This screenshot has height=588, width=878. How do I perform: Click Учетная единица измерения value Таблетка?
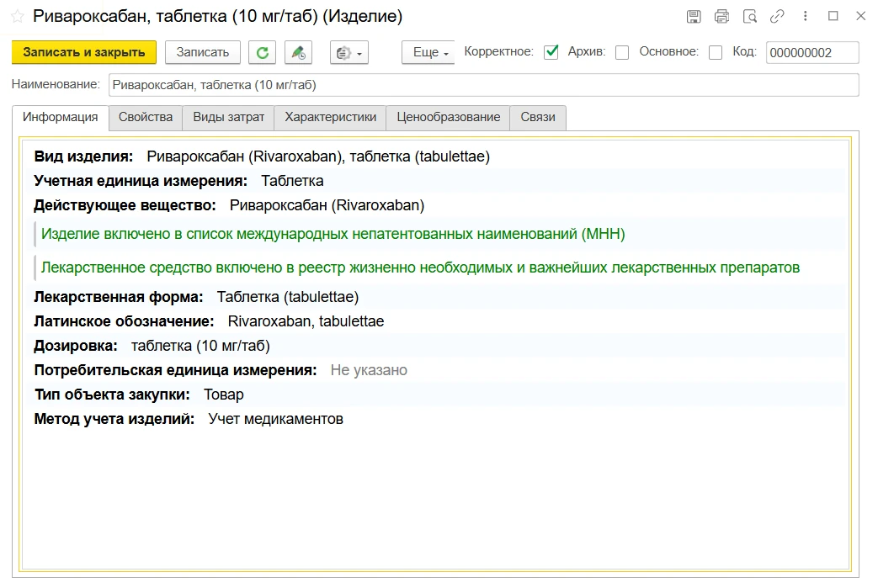pyautogui.click(x=292, y=181)
